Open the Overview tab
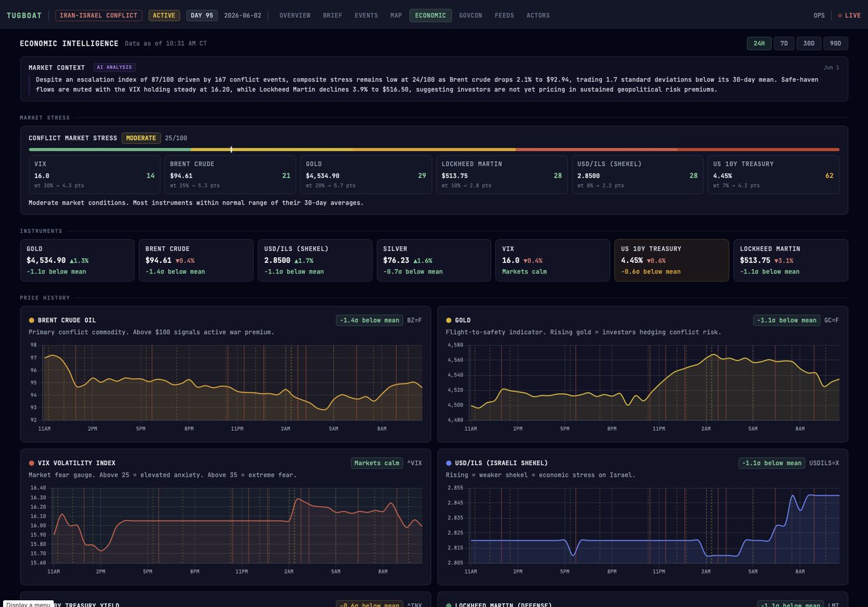Image resolution: width=868 pixels, height=607 pixels. [x=294, y=16]
